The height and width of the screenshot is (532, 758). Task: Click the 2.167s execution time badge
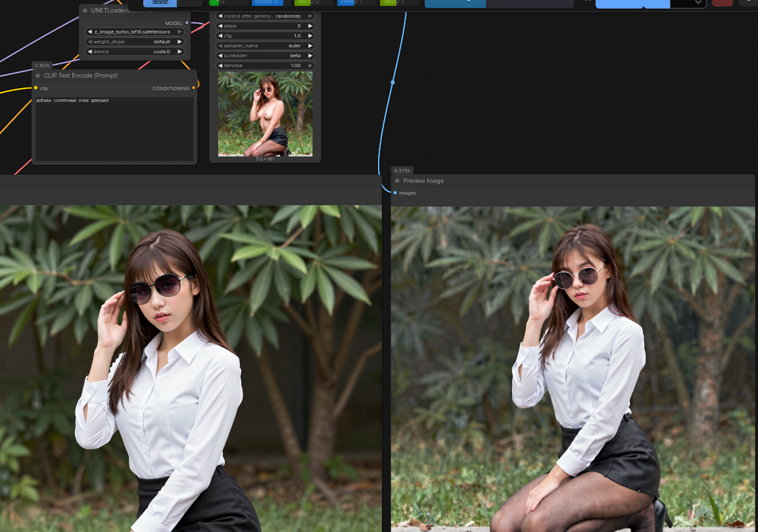(42, 65)
